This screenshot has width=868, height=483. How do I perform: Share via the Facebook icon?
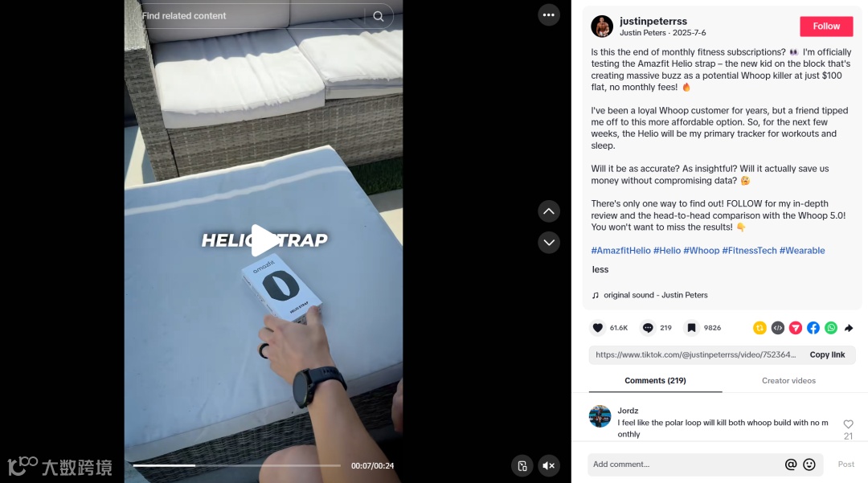813,328
